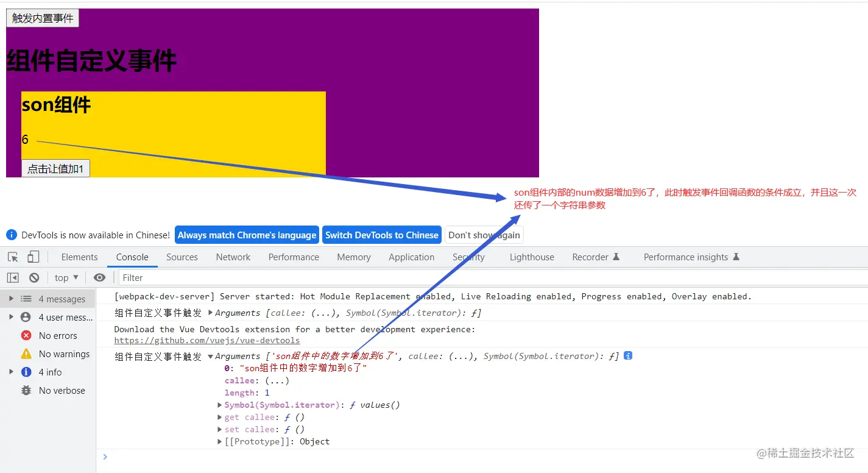868x473 pixels.
Task: Click Always match Chrome's language
Action: pos(247,235)
